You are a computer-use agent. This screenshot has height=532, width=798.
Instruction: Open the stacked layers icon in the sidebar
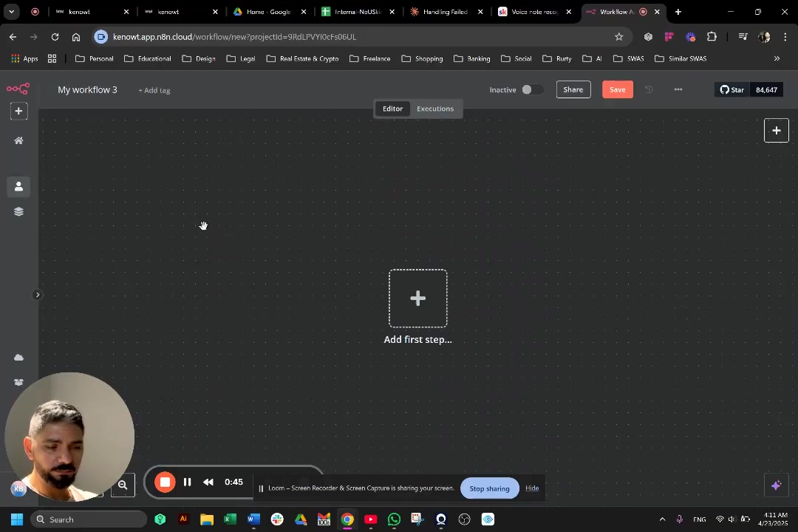click(x=18, y=211)
